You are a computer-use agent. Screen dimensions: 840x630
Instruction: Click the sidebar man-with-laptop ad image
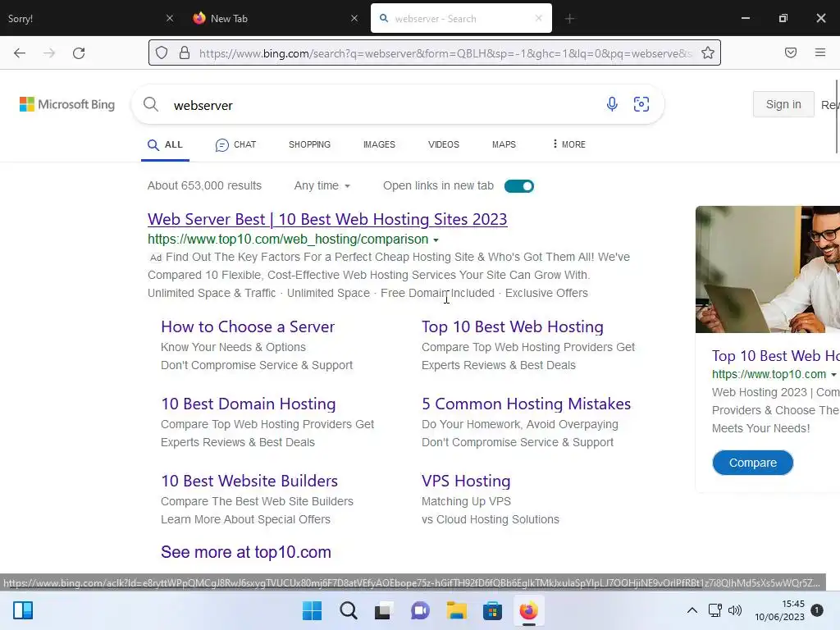click(x=768, y=269)
